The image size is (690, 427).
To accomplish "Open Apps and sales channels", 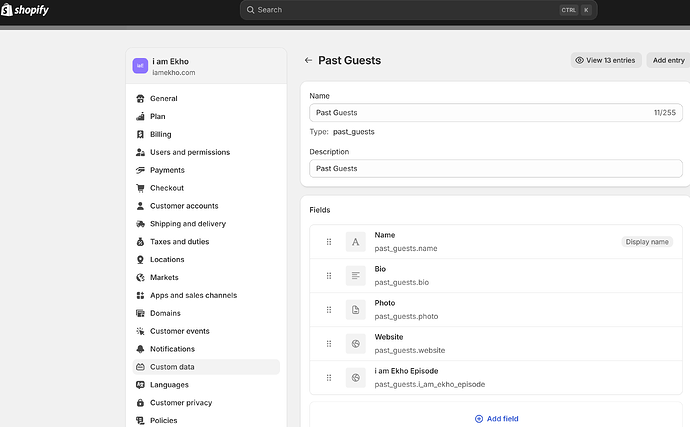I will (193, 296).
